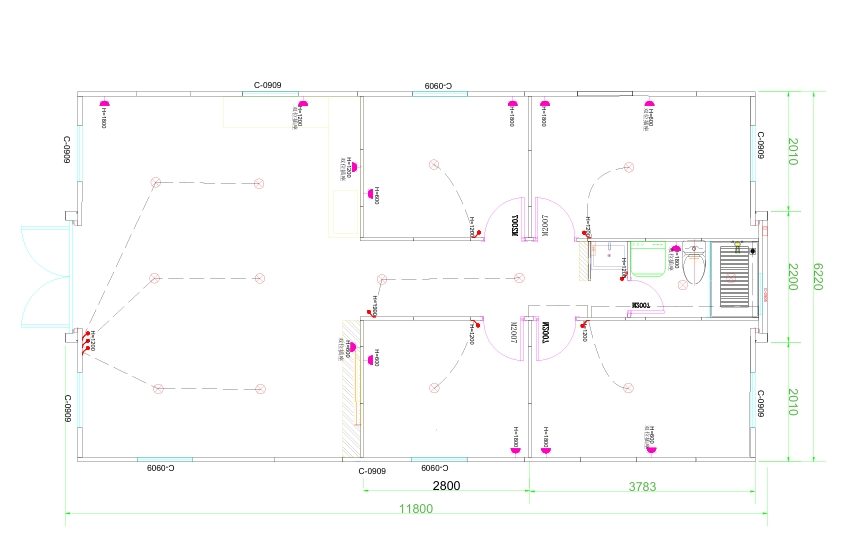Image resolution: width=868 pixels, height=549 pixels.
Task: Select the M2007 label on the lower middle door
Action: pos(513,332)
